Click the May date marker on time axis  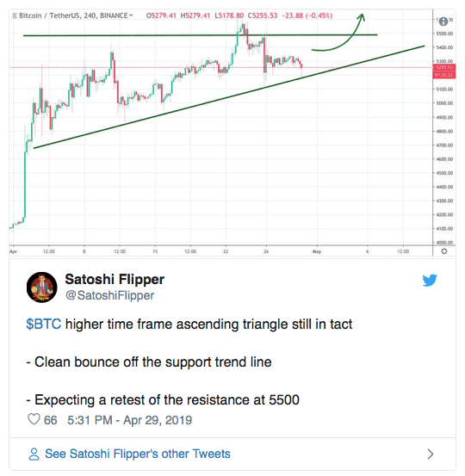(317, 251)
